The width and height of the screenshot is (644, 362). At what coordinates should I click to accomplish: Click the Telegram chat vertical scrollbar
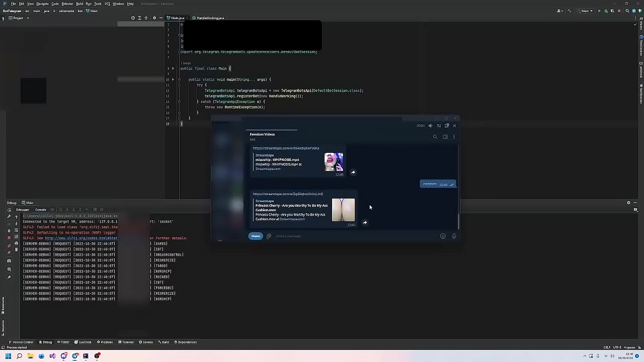[x=458, y=220]
